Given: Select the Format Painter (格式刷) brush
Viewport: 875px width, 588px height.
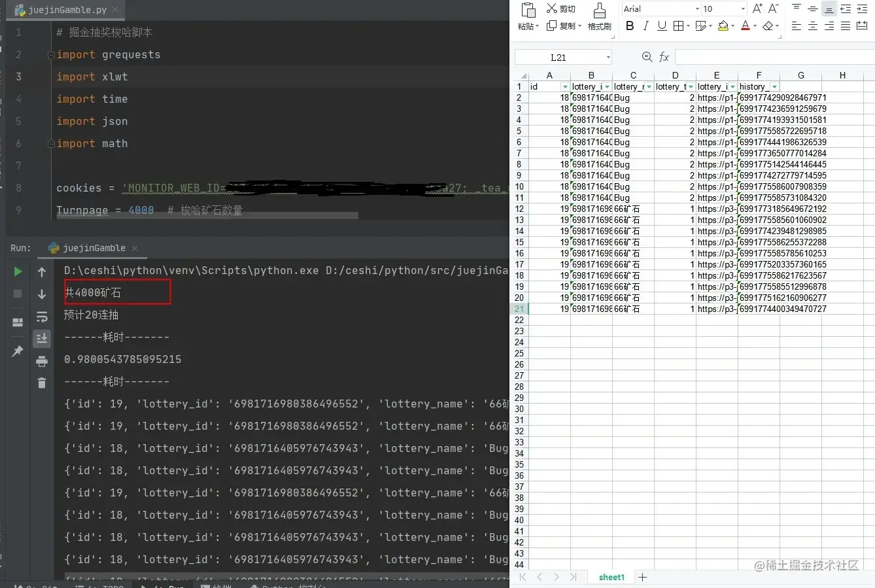Looking at the screenshot, I should click(599, 17).
